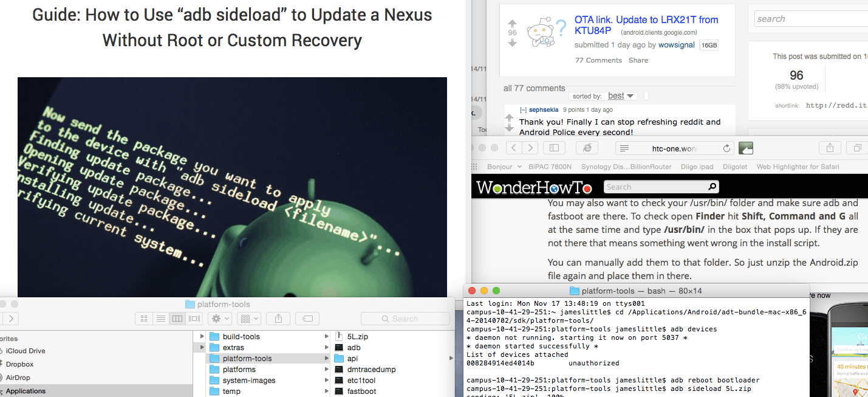Switch Finder to icon view
The image size is (868, 397).
tap(144, 319)
